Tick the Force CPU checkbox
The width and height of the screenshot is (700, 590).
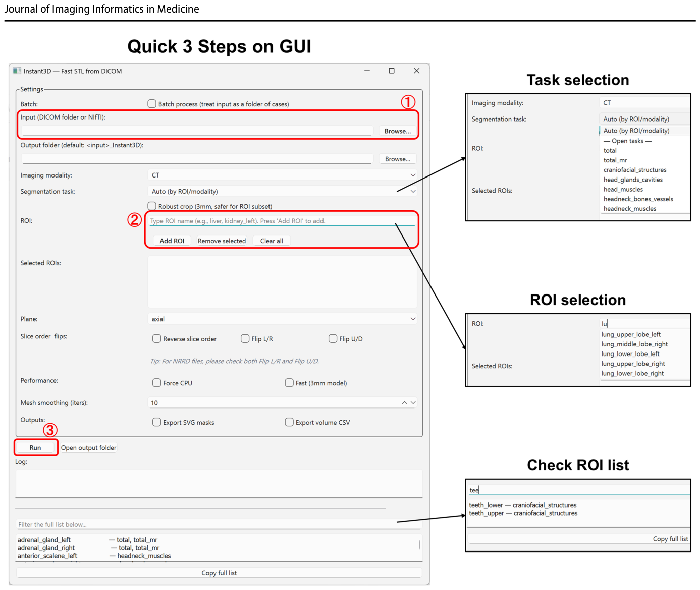pyautogui.click(x=157, y=383)
